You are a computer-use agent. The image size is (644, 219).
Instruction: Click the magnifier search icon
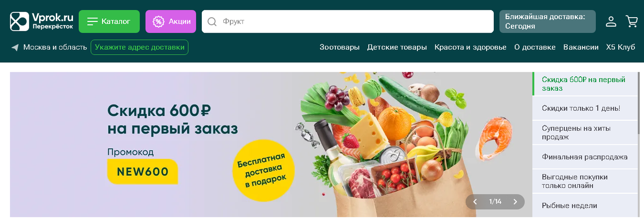click(x=212, y=21)
